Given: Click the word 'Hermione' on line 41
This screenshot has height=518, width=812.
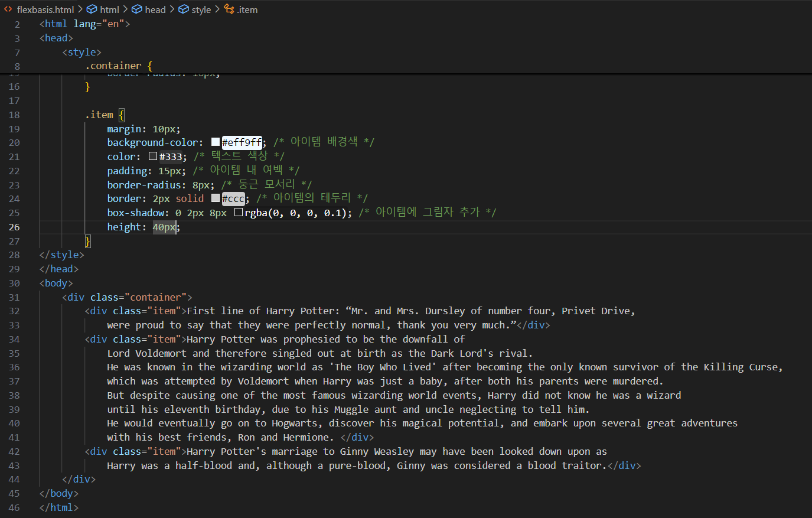Looking at the screenshot, I should [x=306, y=437].
